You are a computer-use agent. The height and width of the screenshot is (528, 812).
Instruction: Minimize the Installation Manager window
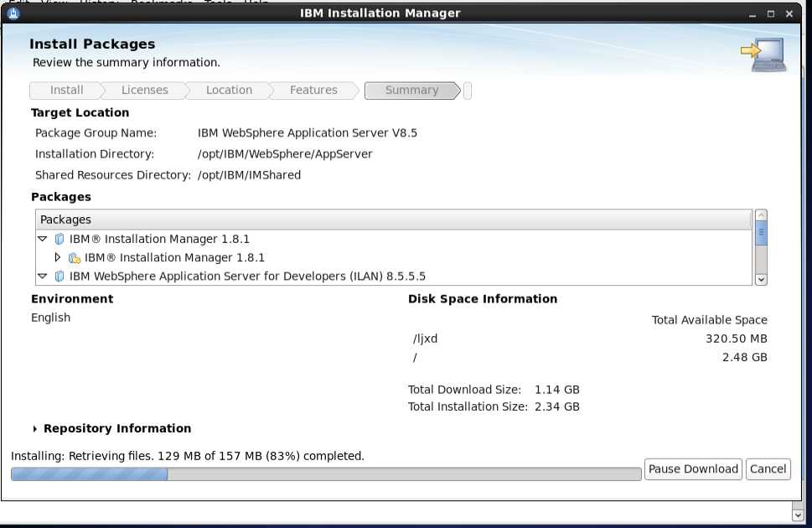coord(752,14)
